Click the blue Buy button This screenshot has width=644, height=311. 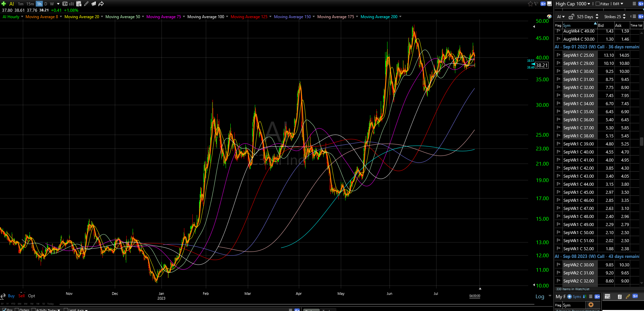[x=11, y=296]
